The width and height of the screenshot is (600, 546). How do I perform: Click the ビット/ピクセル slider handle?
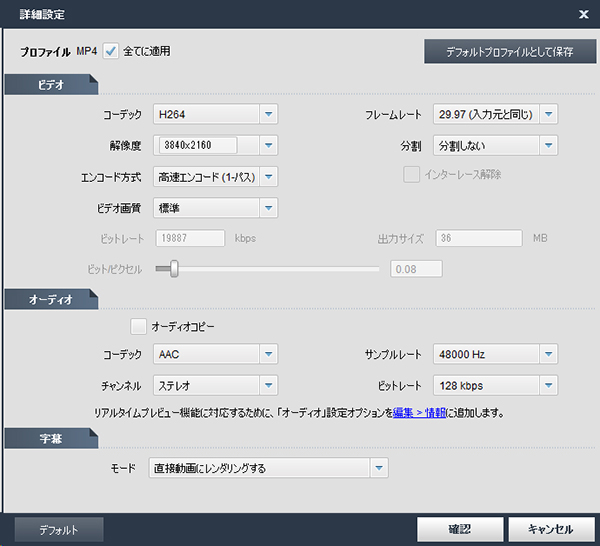(x=174, y=268)
